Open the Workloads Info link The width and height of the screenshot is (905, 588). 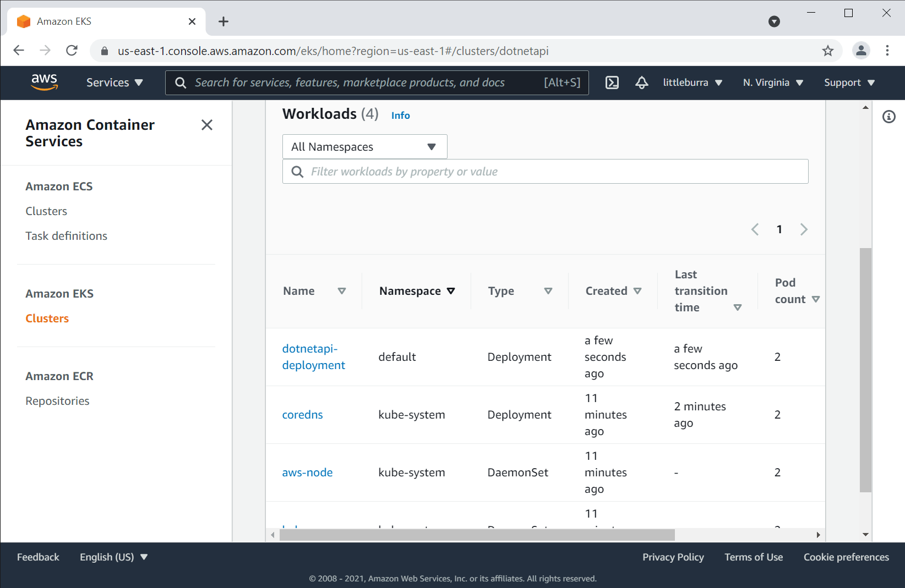tap(401, 116)
